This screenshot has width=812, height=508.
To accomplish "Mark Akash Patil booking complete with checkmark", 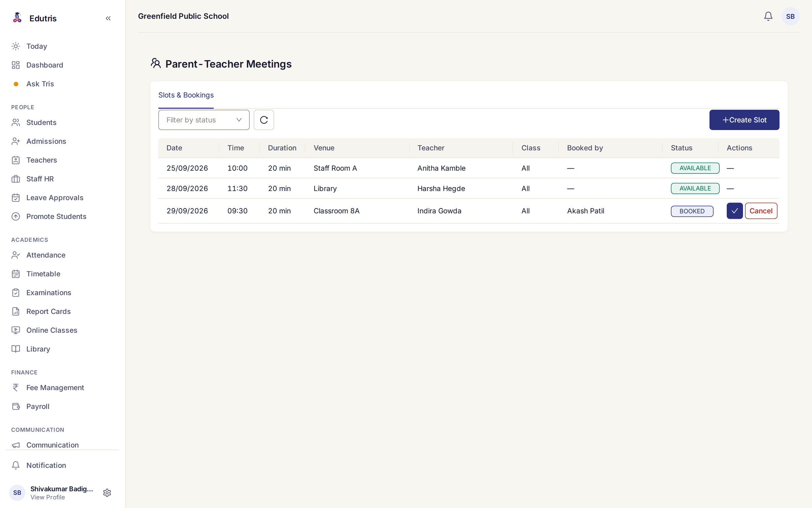I will pos(735,211).
